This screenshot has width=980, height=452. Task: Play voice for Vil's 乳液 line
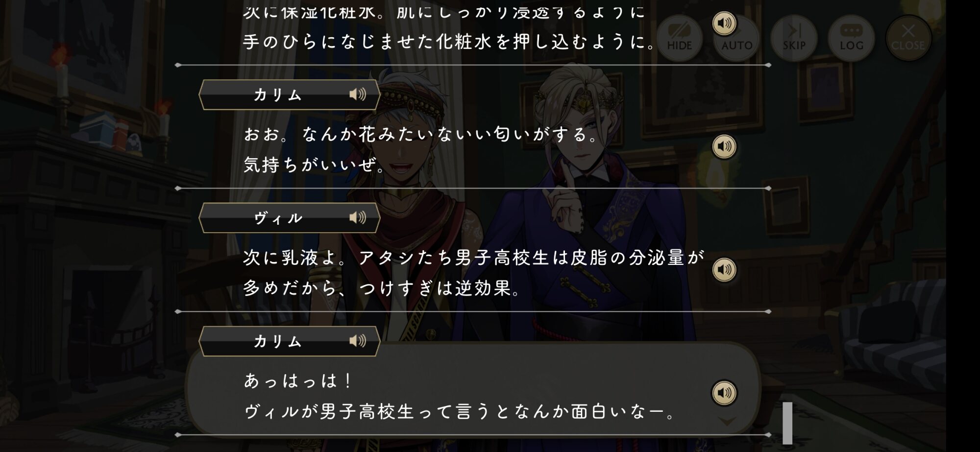pos(724,269)
